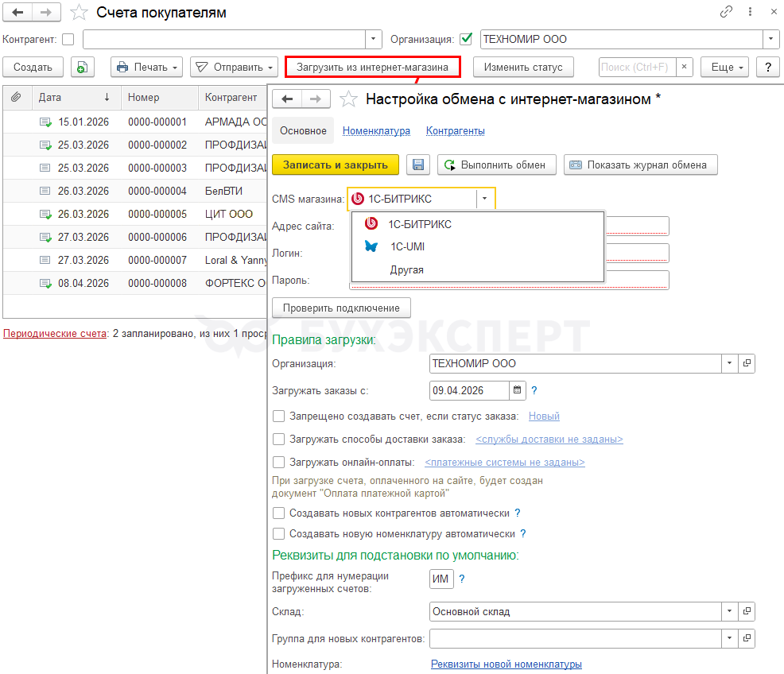Add settings window to favorites star

[x=347, y=99]
